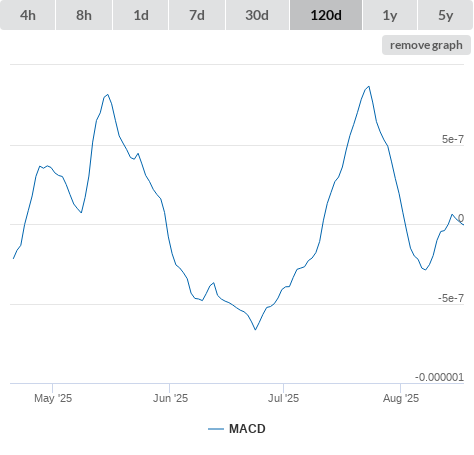Show the 1y time range
Screen dimensions: 474x455
390,15
